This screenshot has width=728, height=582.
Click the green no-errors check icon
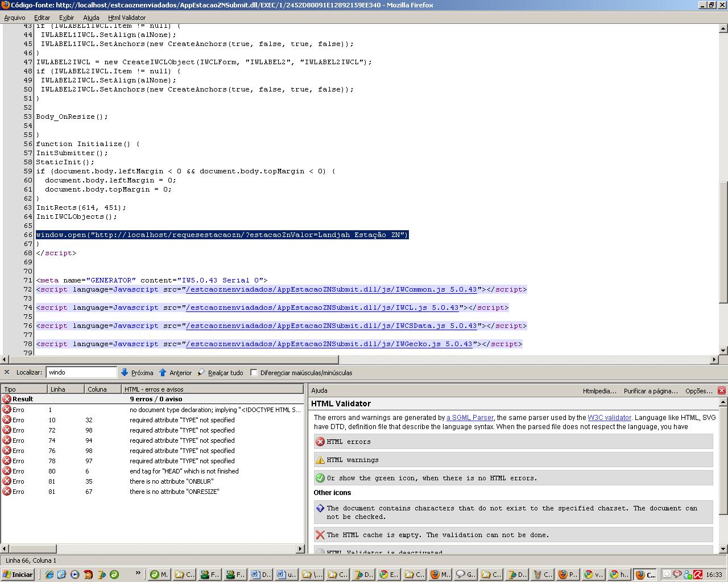(x=320, y=478)
